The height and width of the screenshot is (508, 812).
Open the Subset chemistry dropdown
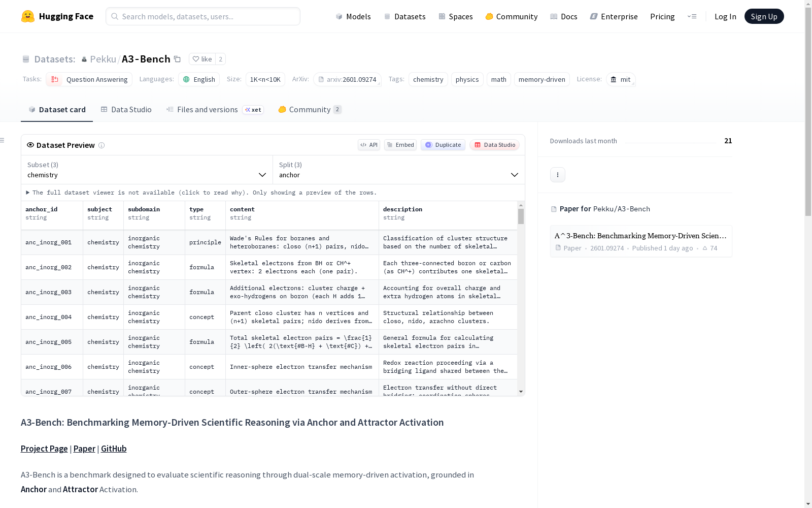coord(147,170)
